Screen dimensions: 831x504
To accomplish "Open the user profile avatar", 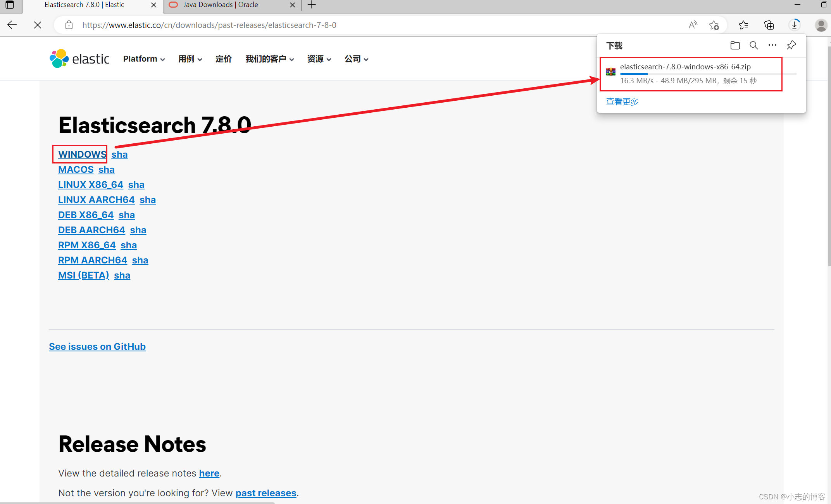I will (x=821, y=25).
